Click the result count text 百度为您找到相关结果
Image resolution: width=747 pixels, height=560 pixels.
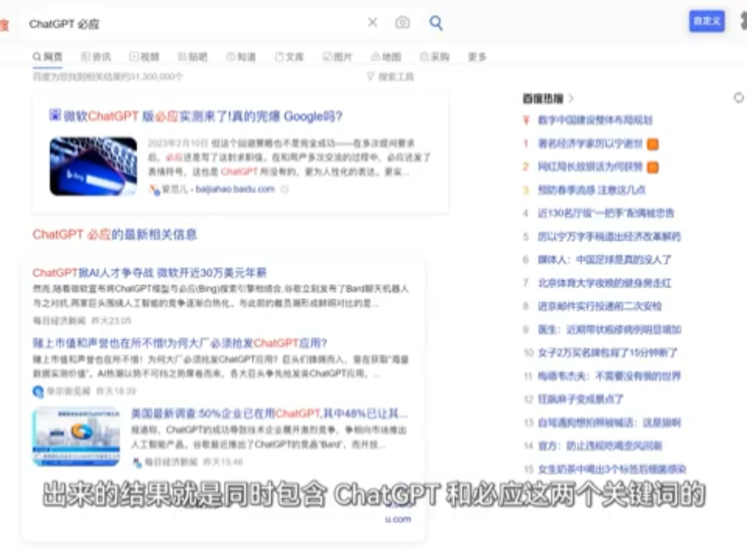tap(107, 77)
